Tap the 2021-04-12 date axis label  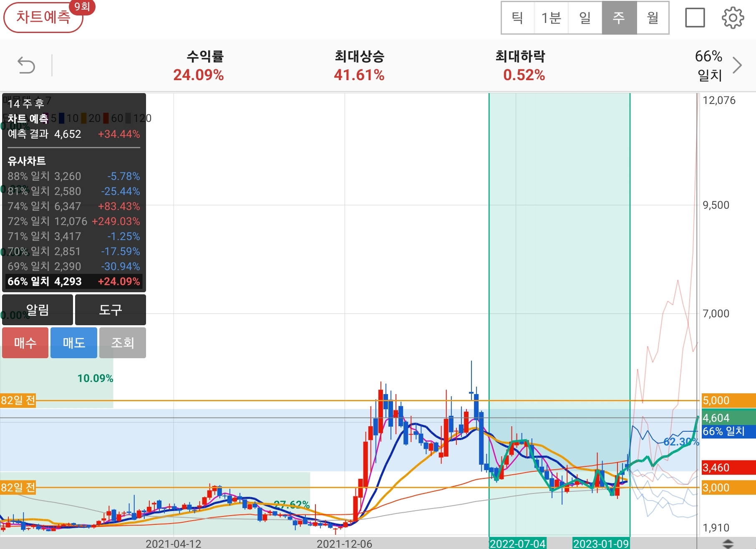173,544
